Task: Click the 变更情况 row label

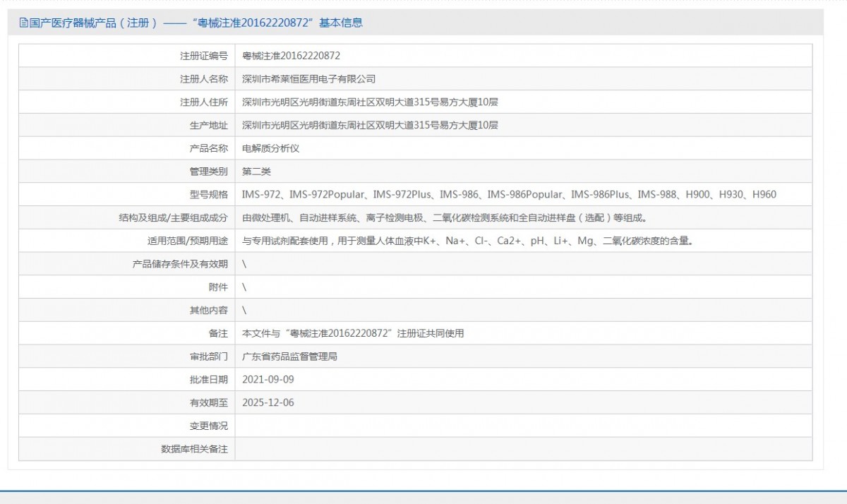Action: tap(208, 426)
